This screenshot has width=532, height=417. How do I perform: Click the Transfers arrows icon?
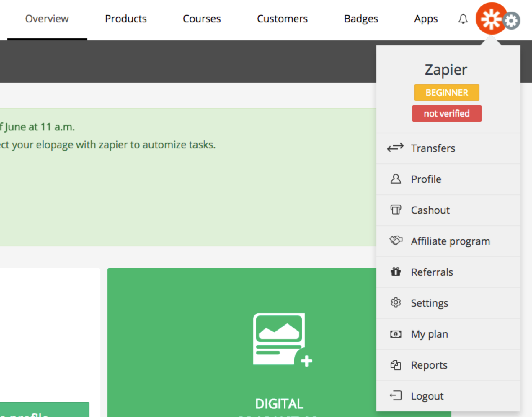pos(395,148)
